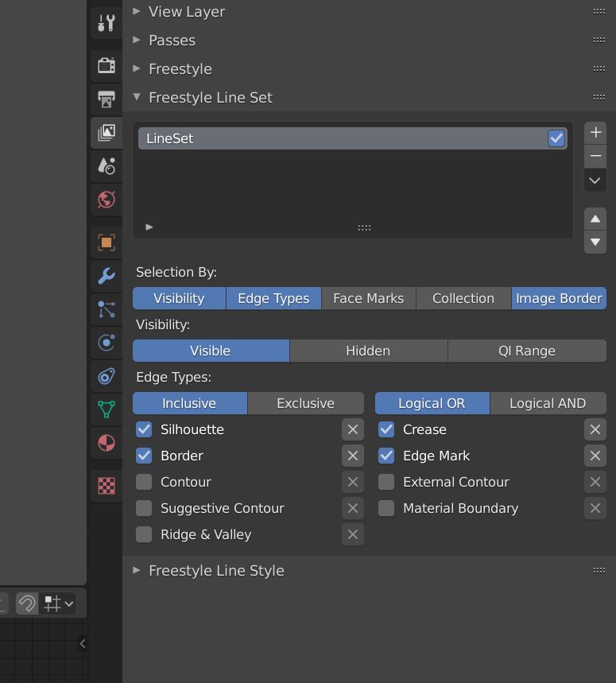Viewport: 616px width, 683px height.
Task: Open the Material properties tab
Action: click(x=107, y=443)
